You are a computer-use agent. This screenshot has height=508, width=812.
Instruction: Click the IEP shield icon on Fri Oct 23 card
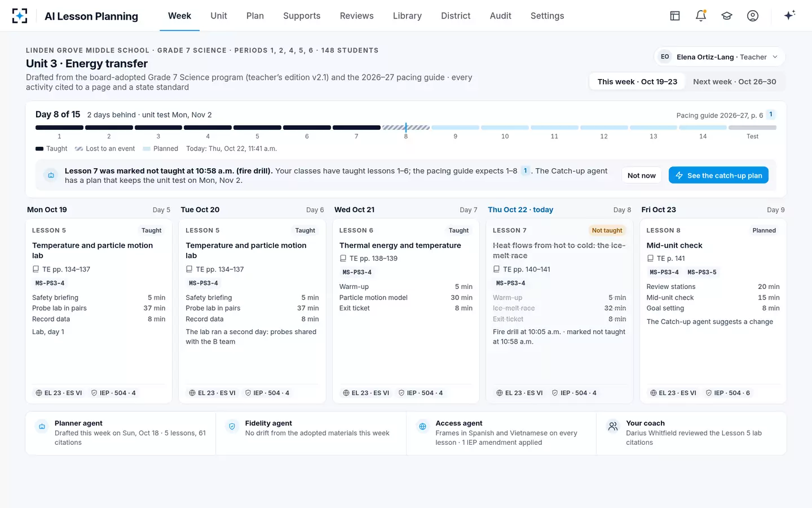coord(709,393)
